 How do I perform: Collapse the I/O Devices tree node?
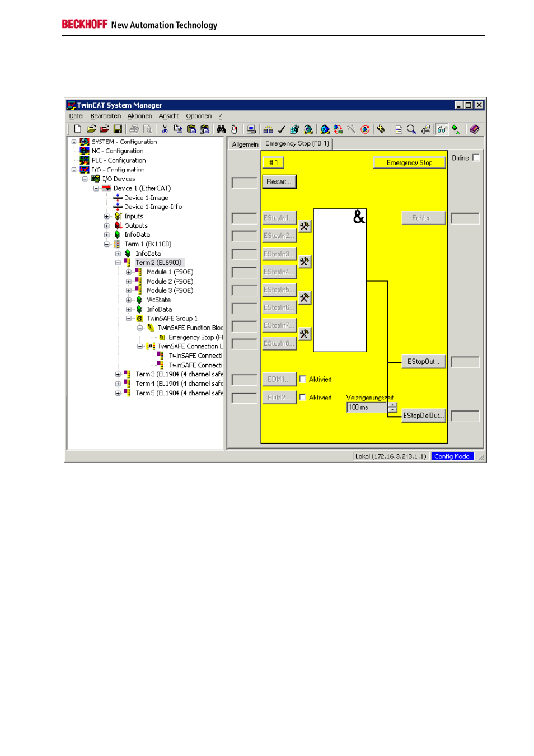click(85, 179)
